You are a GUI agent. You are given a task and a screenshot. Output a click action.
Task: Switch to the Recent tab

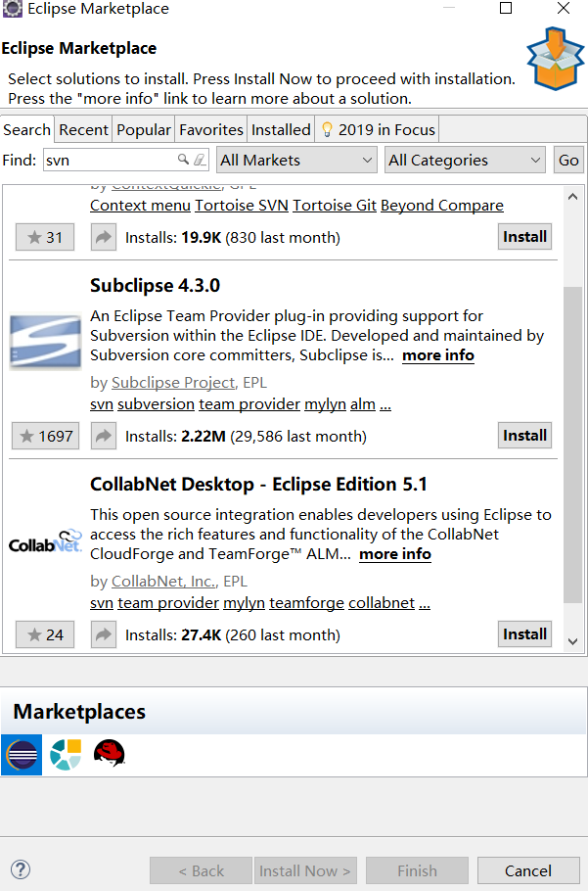(83, 129)
